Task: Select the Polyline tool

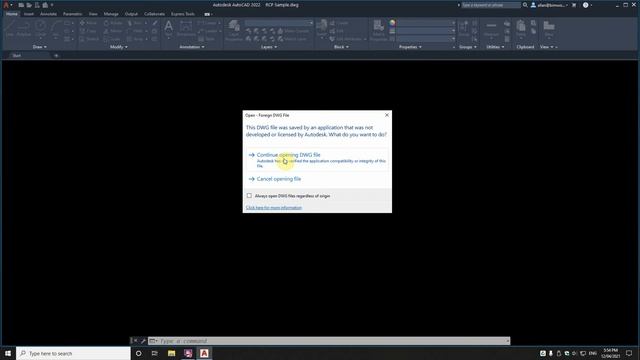Action: 24,28
